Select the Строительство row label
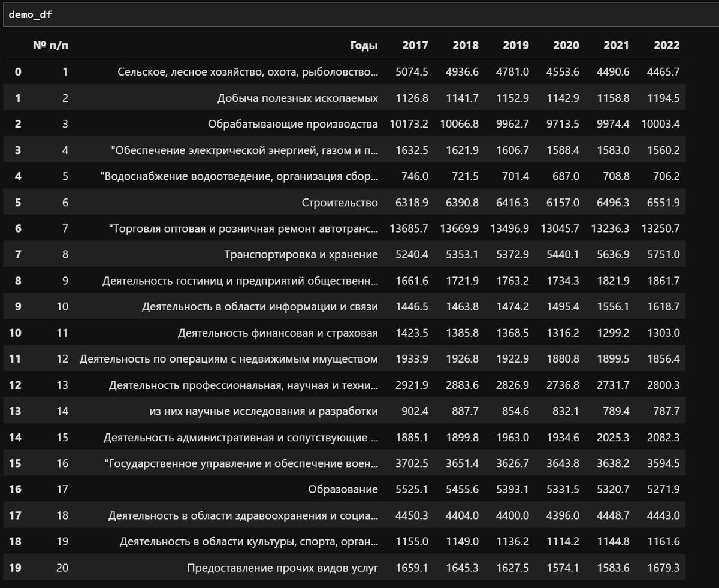The height and width of the screenshot is (588, 719). (x=340, y=203)
